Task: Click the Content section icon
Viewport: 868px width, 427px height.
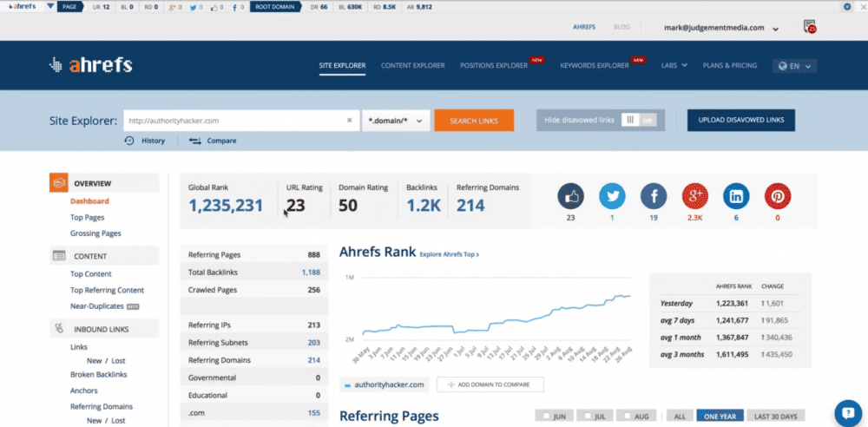Action: click(x=59, y=256)
